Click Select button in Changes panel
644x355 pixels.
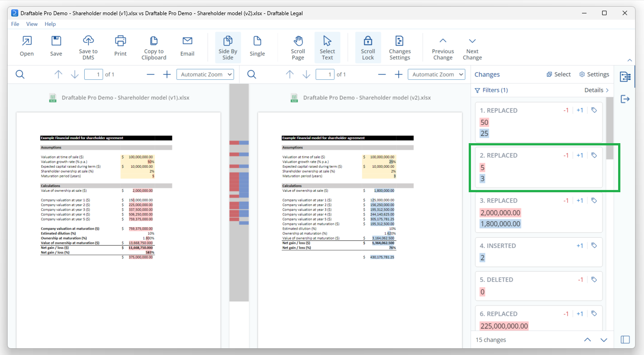(559, 74)
